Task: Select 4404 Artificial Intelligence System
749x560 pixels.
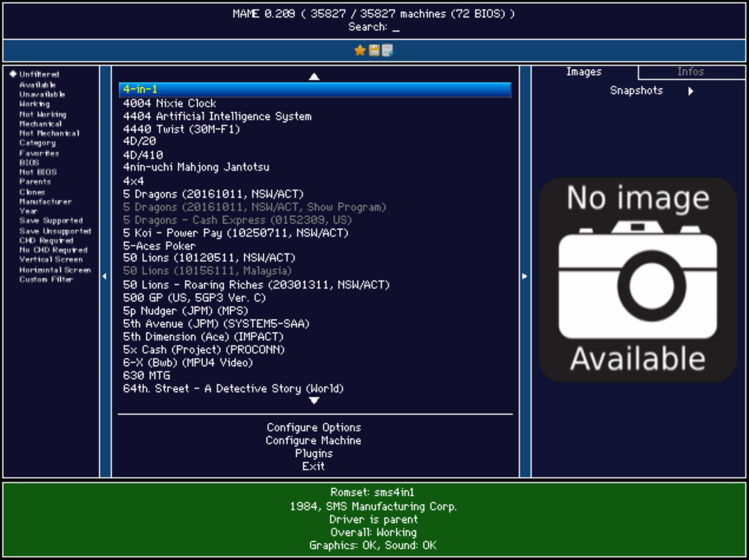Action: [x=217, y=116]
